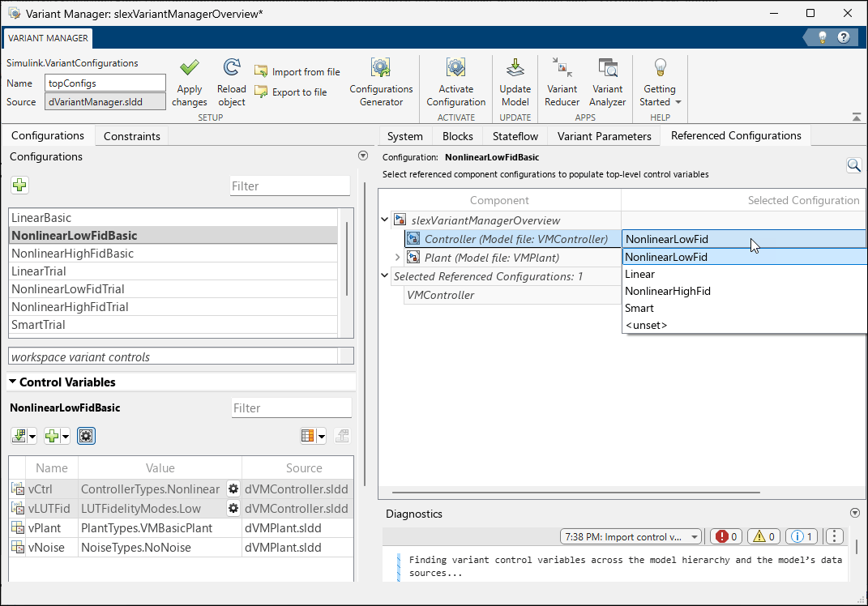This screenshot has height=606, width=868.
Task: Click the configurations Filter field
Action: [290, 186]
